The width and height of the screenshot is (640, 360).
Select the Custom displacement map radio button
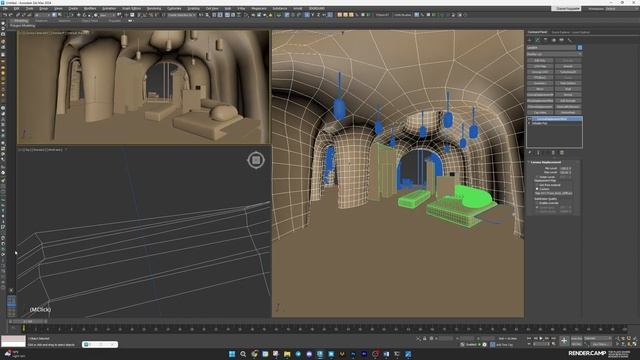(537, 189)
